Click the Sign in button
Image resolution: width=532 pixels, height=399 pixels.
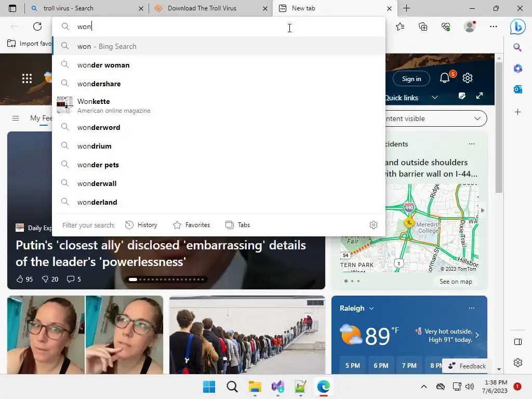(411, 79)
